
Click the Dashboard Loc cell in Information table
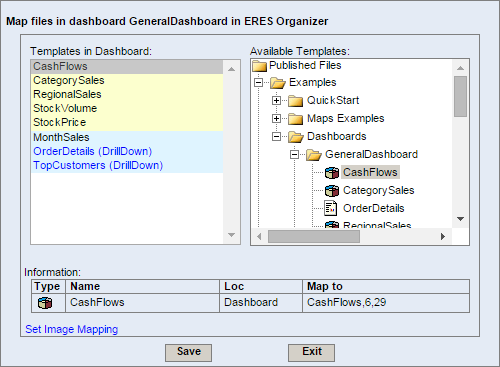click(261, 303)
